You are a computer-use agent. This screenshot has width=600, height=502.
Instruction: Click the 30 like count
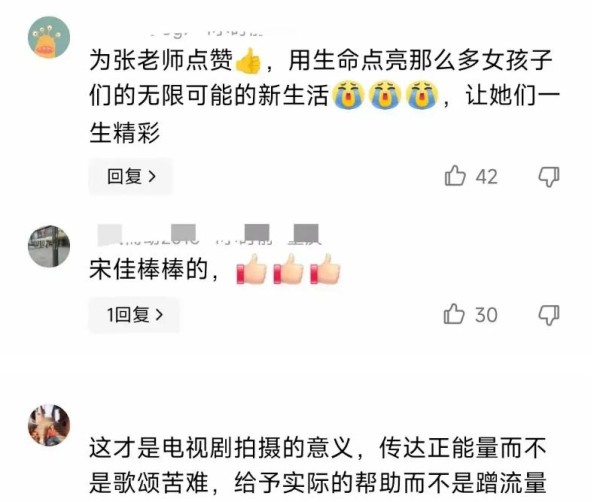486,315
